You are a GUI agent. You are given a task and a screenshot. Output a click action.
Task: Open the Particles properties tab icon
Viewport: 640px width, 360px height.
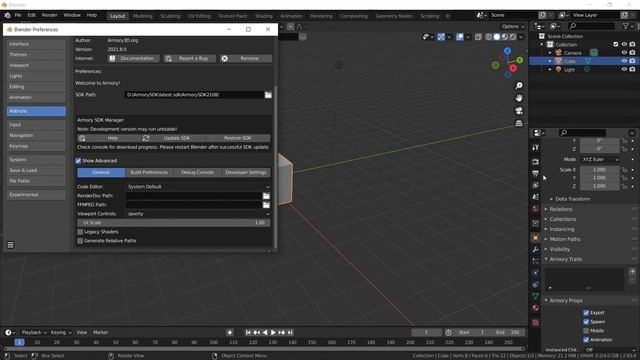point(536,261)
